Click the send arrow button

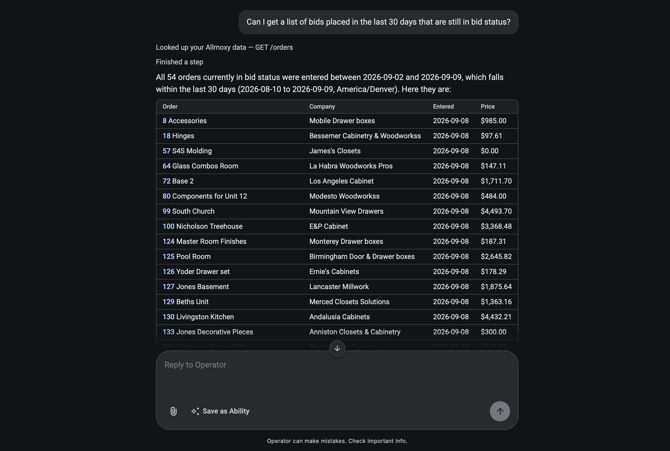coord(500,411)
